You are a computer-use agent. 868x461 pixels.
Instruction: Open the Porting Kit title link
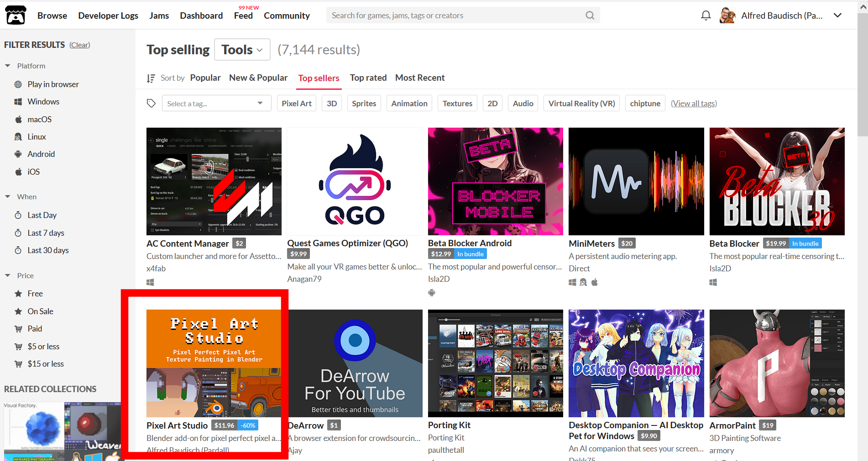(x=449, y=425)
